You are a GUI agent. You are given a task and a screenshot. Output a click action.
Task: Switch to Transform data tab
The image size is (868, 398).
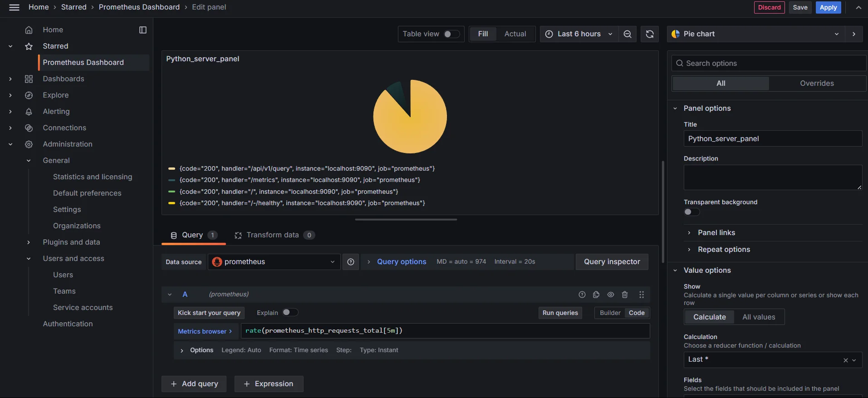point(274,235)
